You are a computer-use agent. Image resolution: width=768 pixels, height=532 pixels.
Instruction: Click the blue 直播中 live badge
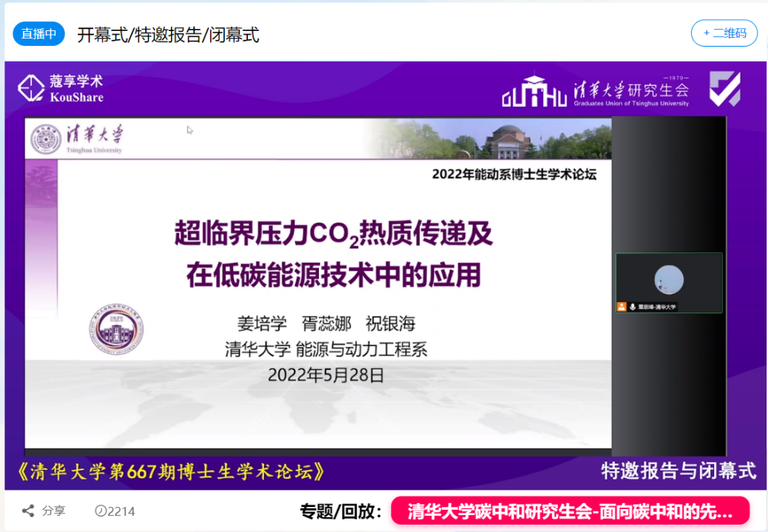coord(38,34)
